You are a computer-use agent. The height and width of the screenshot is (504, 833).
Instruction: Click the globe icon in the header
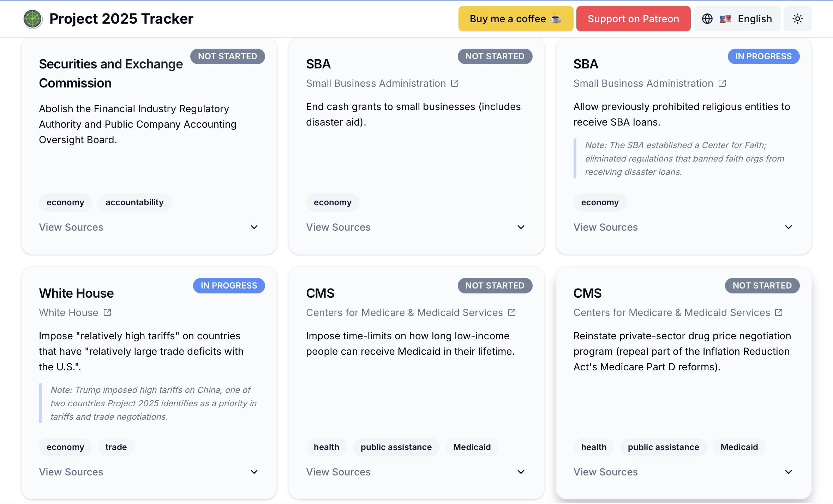point(707,19)
